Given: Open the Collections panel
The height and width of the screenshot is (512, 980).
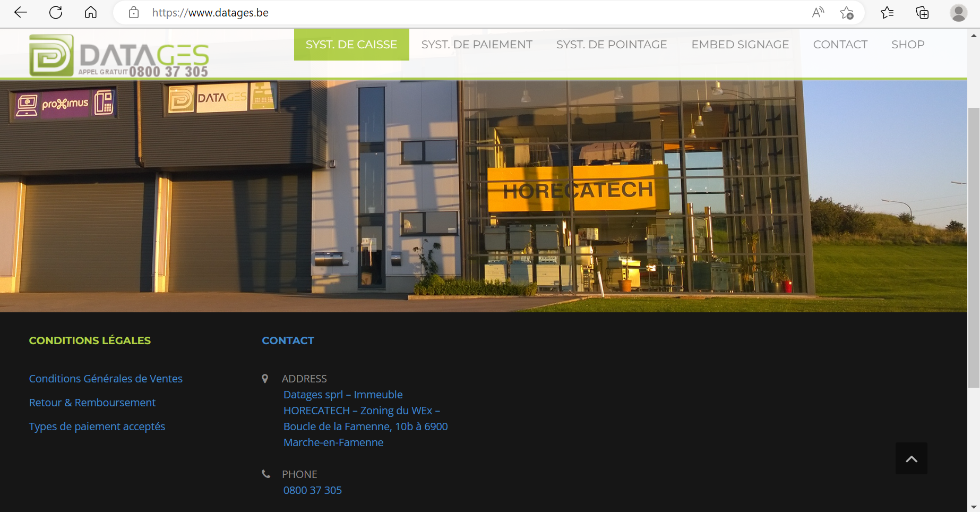Looking at the screenshot, I should click(x=922, y=12).
